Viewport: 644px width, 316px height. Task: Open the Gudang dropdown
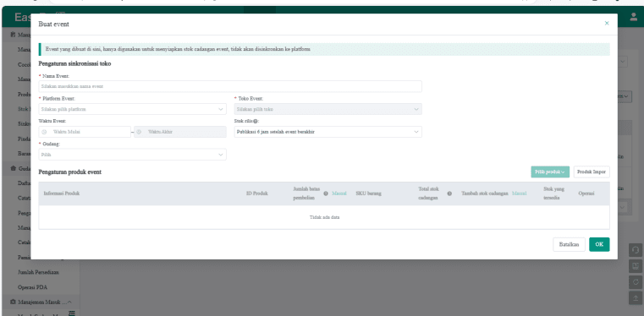[x=132, y=155]
